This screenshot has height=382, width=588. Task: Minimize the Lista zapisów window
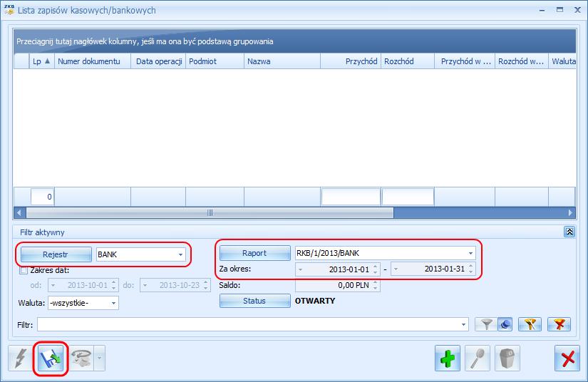(x=542, y=10)
